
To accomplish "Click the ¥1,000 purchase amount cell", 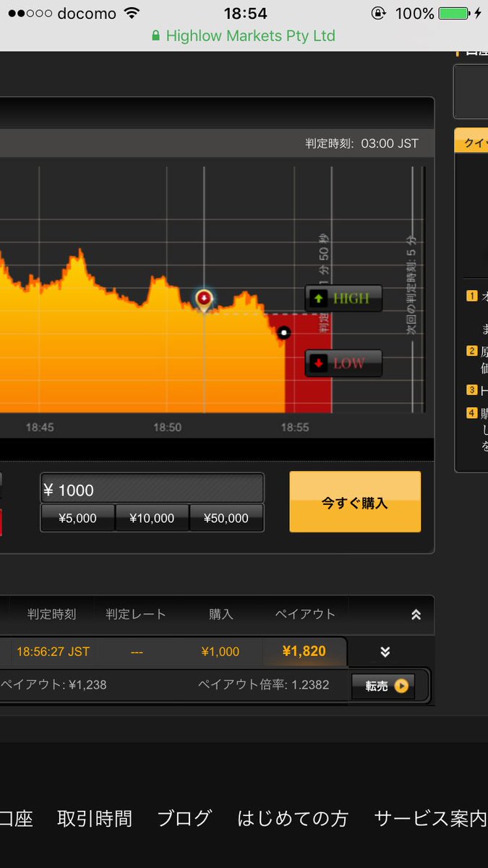I will [221, 652].
